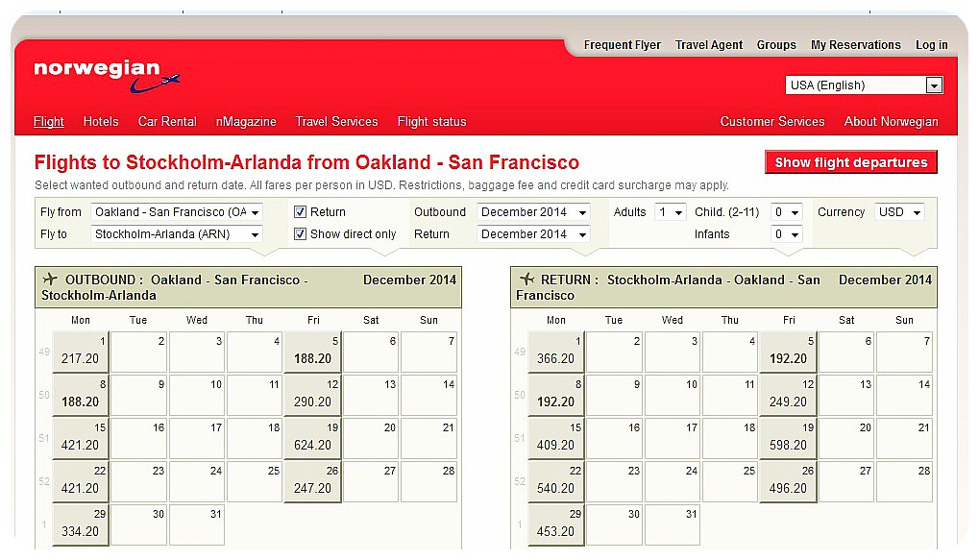Select the Hotels menu item
Viewport: 979px width, 560px height.
click(100, 122)
